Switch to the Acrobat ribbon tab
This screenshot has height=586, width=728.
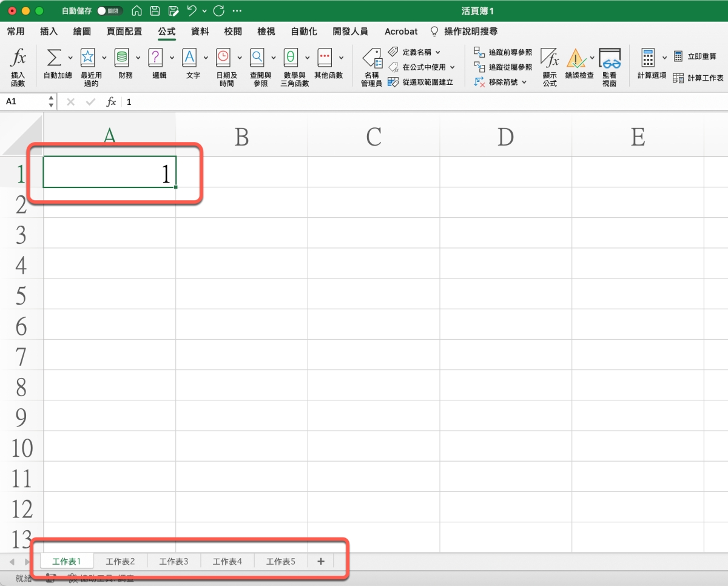[x=401, y=32]
